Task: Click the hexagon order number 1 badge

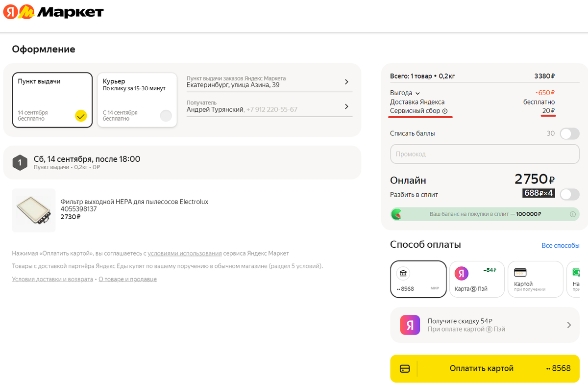Action: (x=20, y=162)
